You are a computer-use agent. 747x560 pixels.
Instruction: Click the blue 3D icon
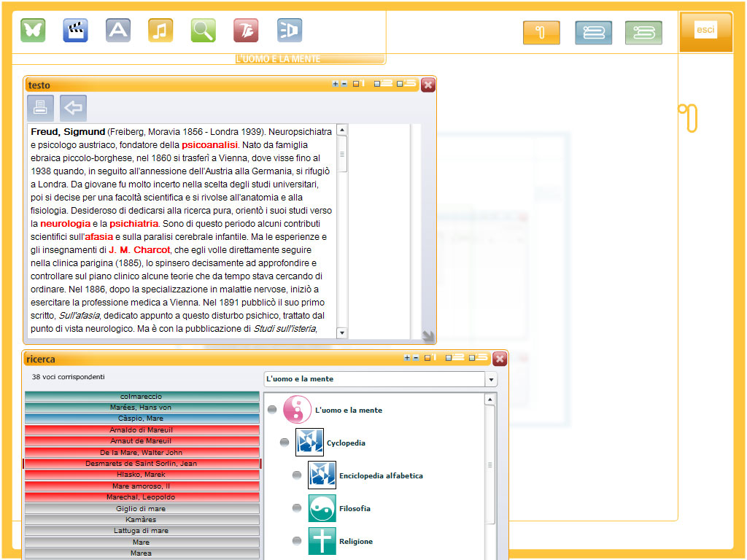click(289, 31)
